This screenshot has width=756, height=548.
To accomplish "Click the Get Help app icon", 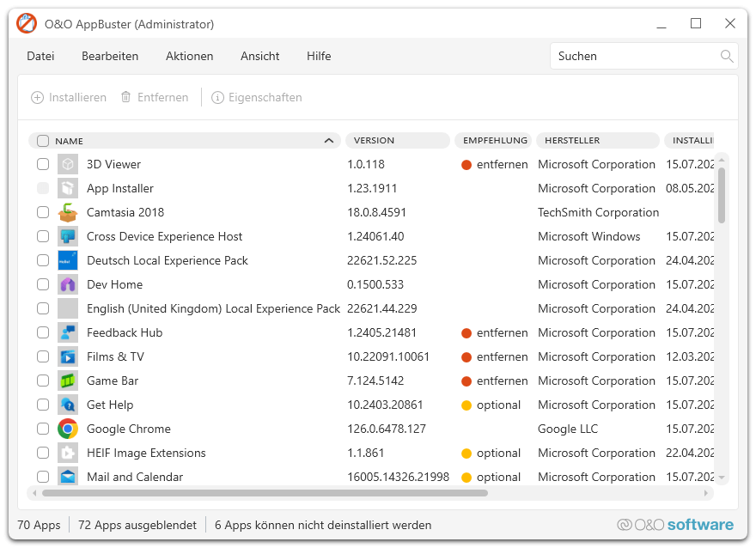I will click(x=68, y=405).
